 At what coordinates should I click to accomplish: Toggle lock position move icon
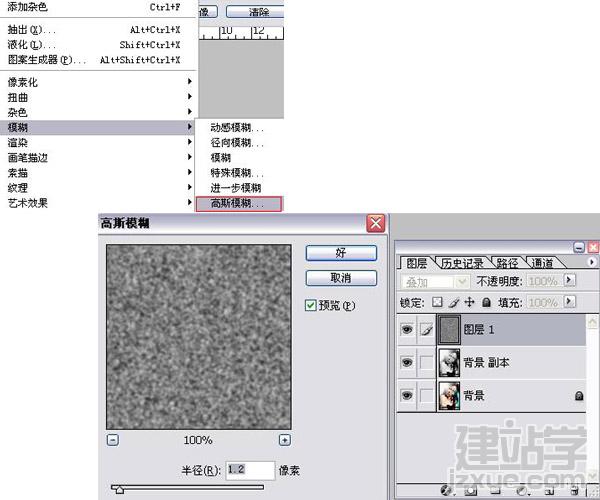pyautogui.click(x=469, y=303)
